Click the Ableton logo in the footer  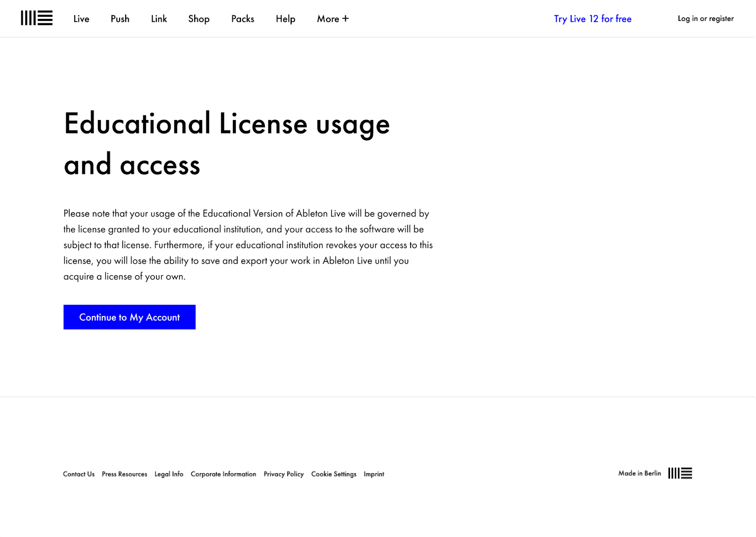point(680,473)
